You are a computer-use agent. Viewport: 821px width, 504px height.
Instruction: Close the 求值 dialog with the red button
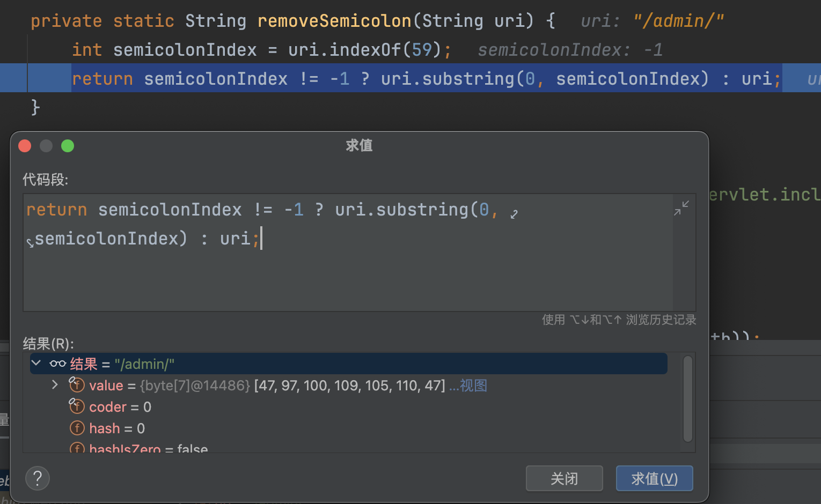pos(25,146)
